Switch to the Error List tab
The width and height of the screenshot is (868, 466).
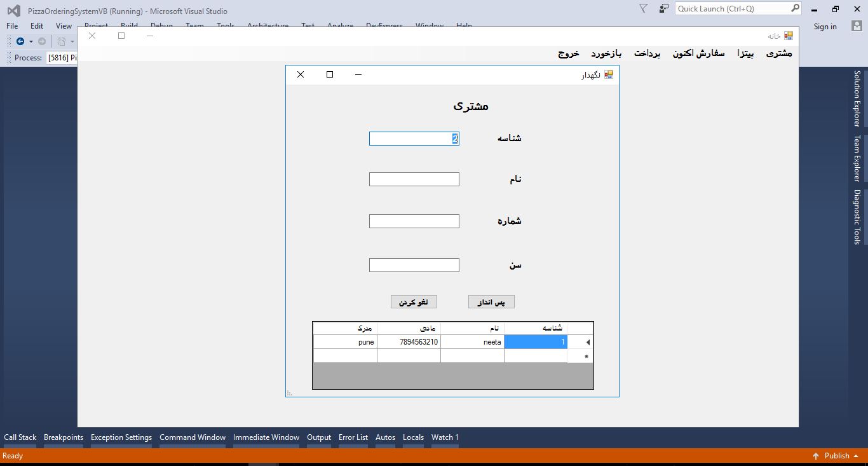point(353,437)
